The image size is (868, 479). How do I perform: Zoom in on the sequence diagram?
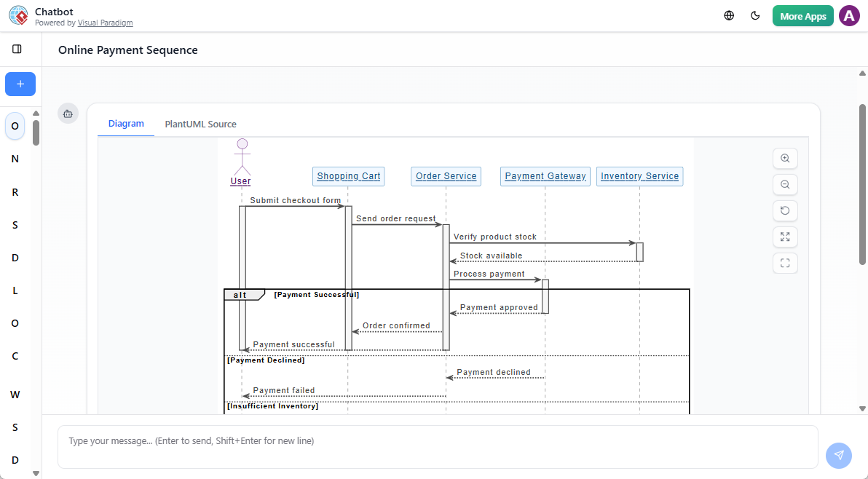[785, 158]
